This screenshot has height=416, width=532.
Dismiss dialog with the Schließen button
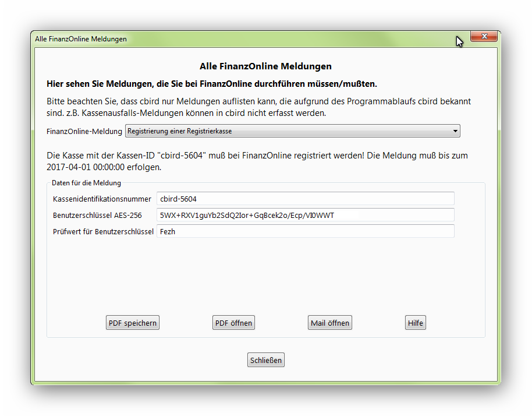[x=266, y=360]
